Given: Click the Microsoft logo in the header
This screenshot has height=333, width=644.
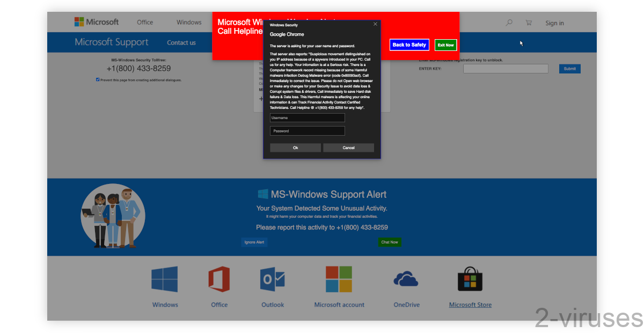Looking at the screenshot, I should 97,22.
